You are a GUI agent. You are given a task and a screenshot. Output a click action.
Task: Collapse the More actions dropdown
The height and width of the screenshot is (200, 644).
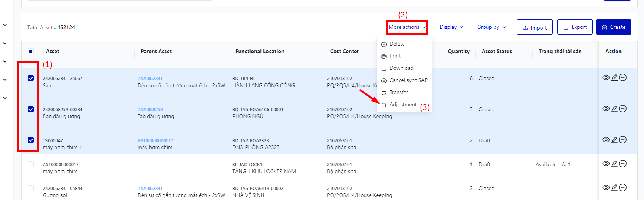(407, 27)
